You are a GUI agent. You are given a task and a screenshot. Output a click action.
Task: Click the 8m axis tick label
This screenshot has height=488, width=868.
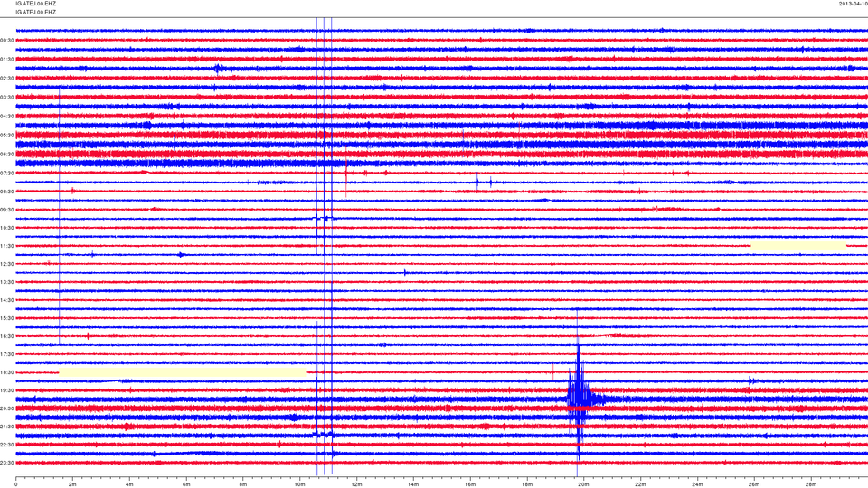(x=243, y=484)
